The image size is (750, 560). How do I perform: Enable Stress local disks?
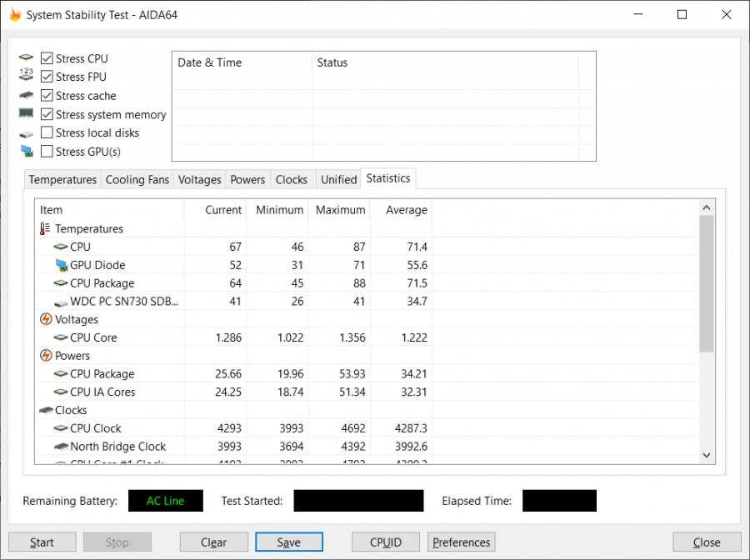[x=47, y=132]
